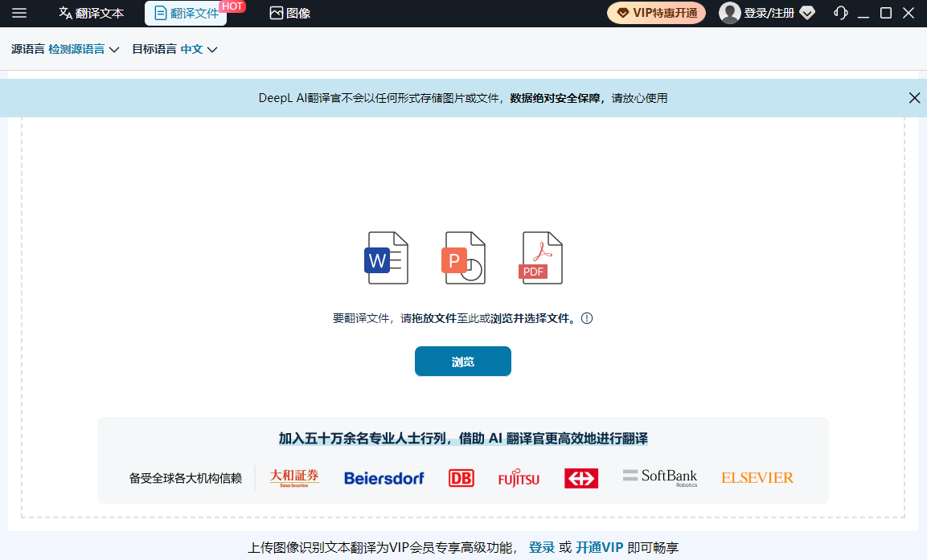This screenshot has height=560, width=927.
Task: Click the HOT badge
Action: [232, 6]
